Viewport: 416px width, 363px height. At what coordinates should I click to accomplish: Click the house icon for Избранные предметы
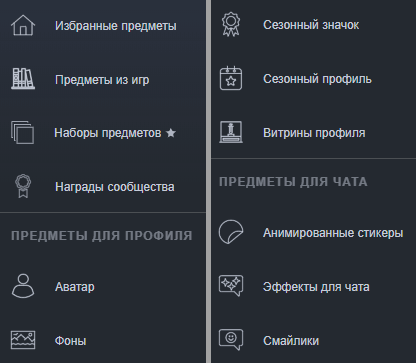[23, 25]
